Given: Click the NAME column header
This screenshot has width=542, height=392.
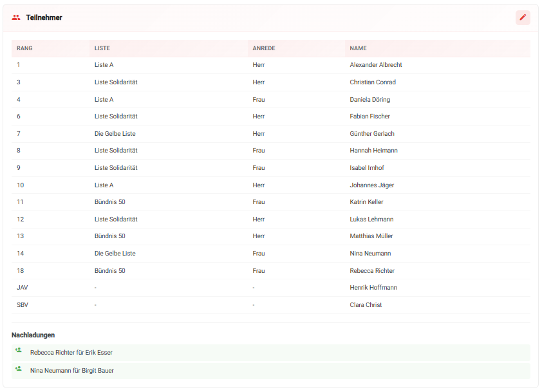Looking at the screenshot, I should (358, 48).
